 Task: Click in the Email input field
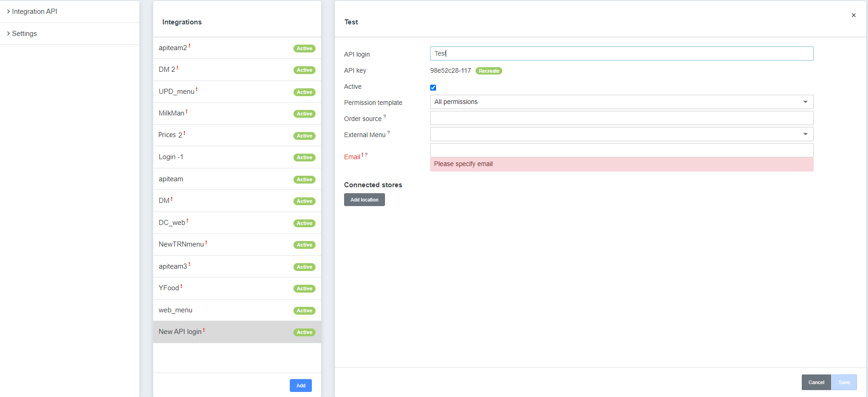621,150
